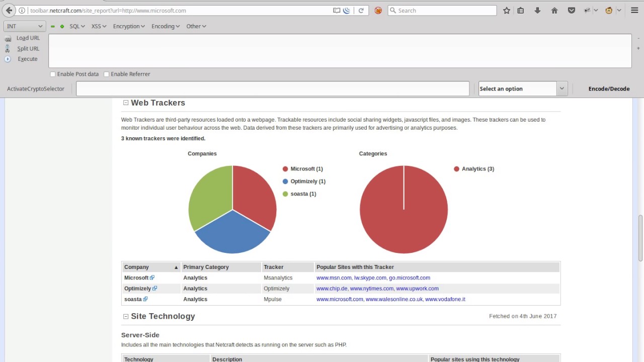Open the XSS dropdown menu
Screen dimensions: 644x362
pyautogui.click(x=99, y=26)
